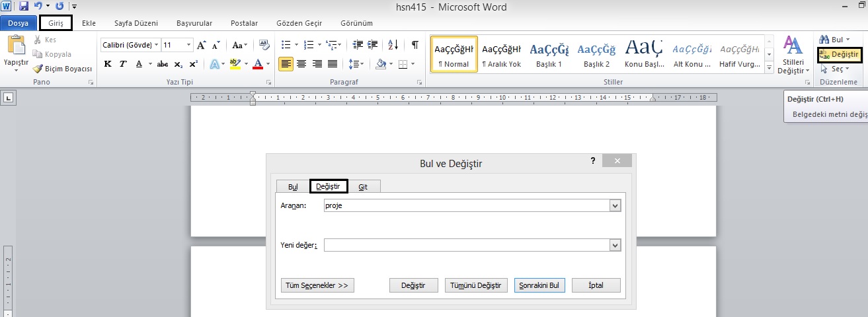Open the Aranan field dropdown arrow
This screenshot has height=317, width=868.
[x=615, y=206]
